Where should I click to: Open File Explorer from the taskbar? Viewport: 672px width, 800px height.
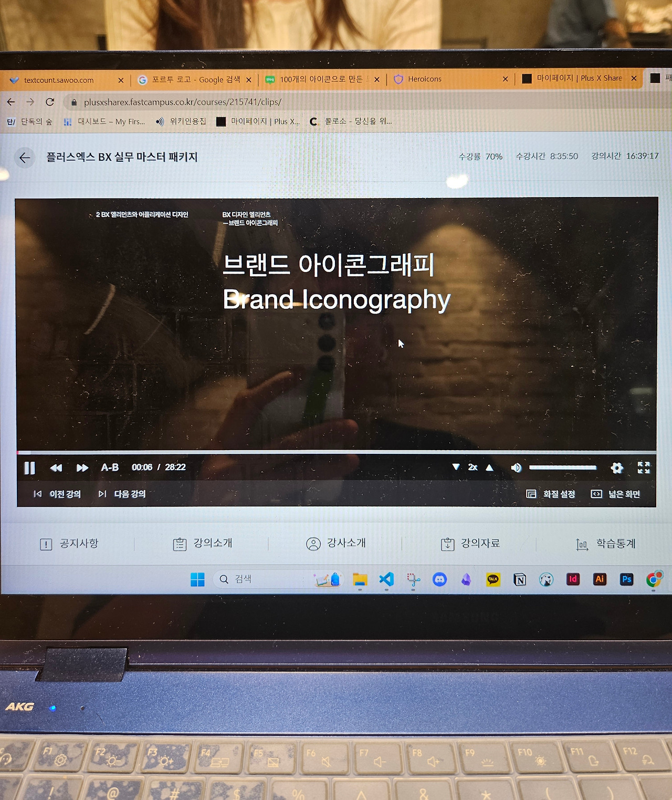click(360, 579)
